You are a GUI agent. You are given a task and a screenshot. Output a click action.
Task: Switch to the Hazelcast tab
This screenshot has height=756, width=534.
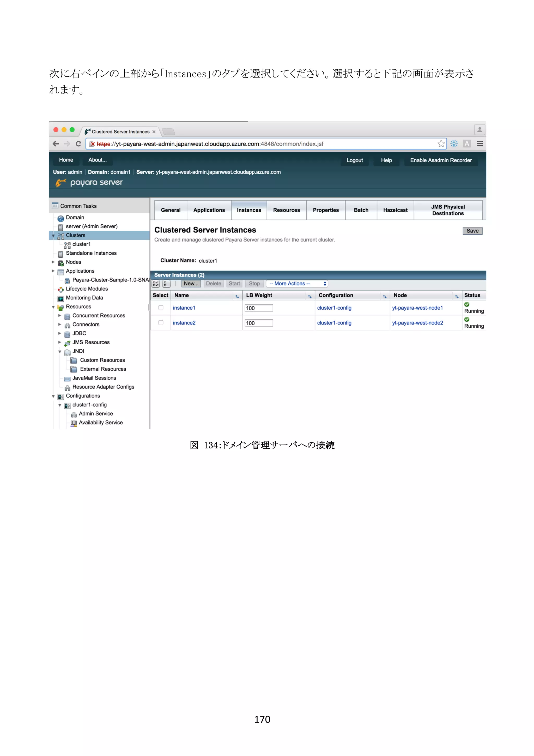pos(395,210)
